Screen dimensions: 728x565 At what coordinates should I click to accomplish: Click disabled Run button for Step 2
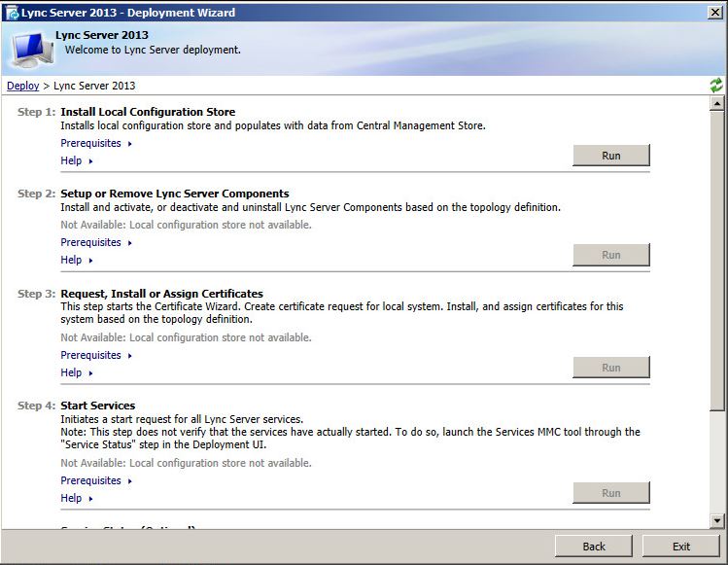tap(611, 255)
